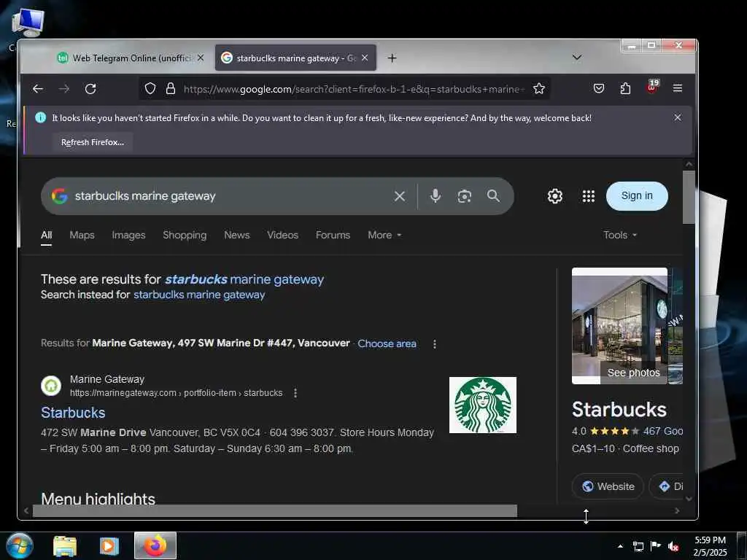The height and width of the screenshot is (560, 747).
Task: Search by image with the camera icon
Action: (465, 196)
